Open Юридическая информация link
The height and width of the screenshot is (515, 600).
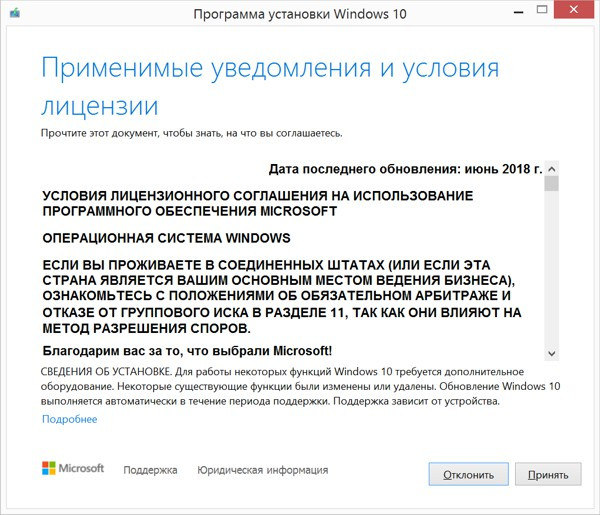pos(262,470)
